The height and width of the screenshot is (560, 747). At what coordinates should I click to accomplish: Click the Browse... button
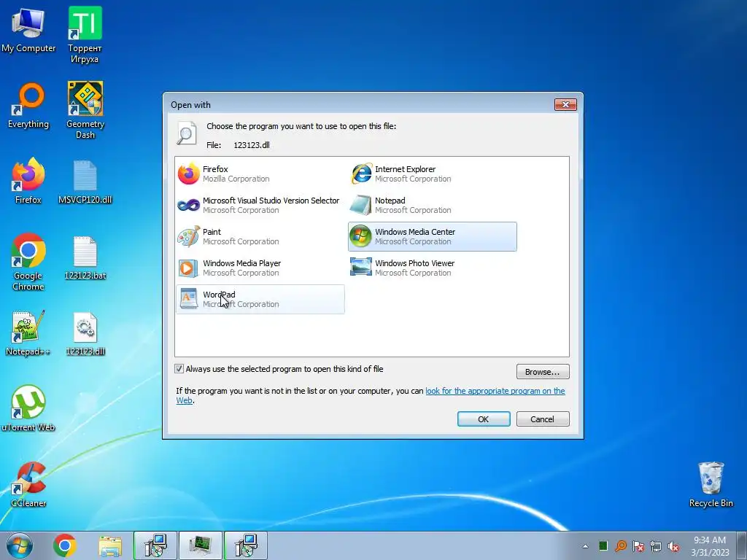point(543,371)
